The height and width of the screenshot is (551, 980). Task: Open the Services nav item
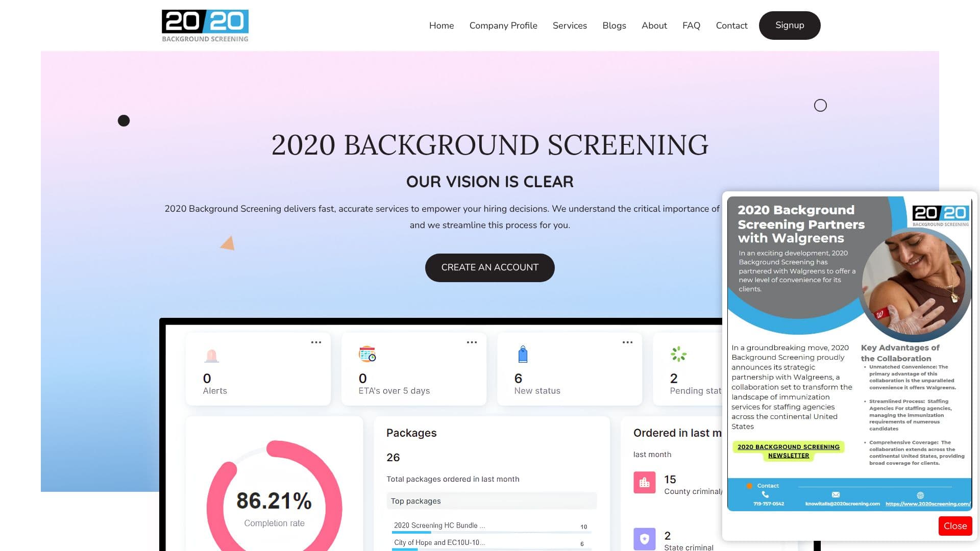click(x=570, y=26)
